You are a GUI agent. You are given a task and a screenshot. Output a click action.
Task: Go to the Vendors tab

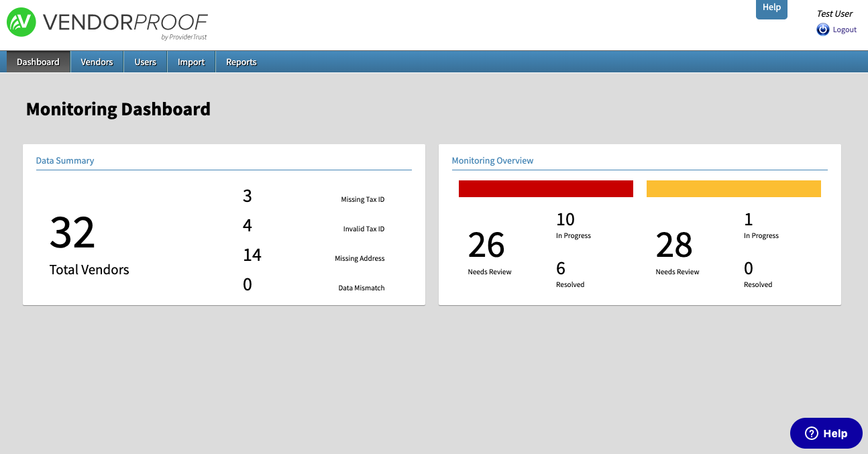(x=97, y=62)
